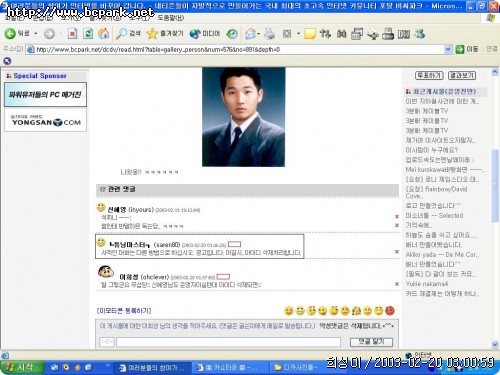
Task: Click the barcode-style toolbar icon
Action: click(x=404, y=34)
